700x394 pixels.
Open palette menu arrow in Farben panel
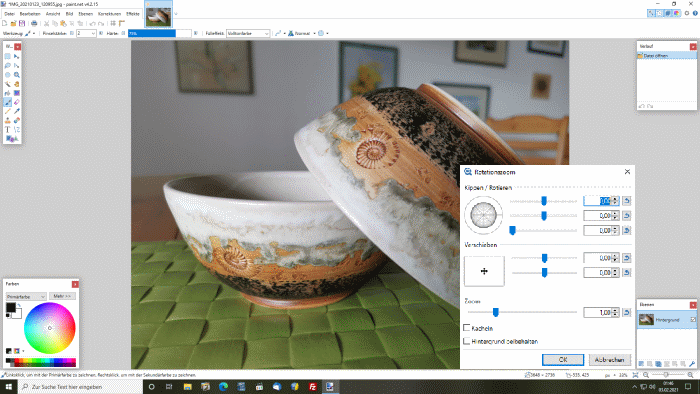(23, 351)
